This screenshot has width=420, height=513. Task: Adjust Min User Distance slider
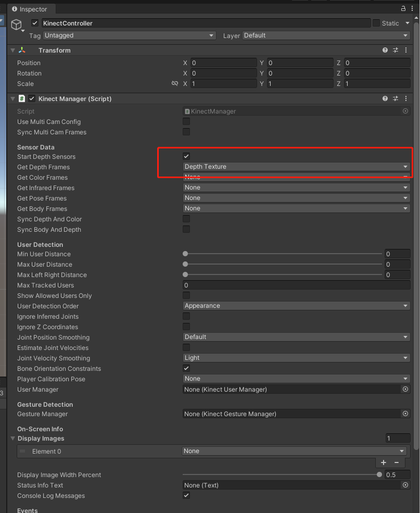click(283, 254)
